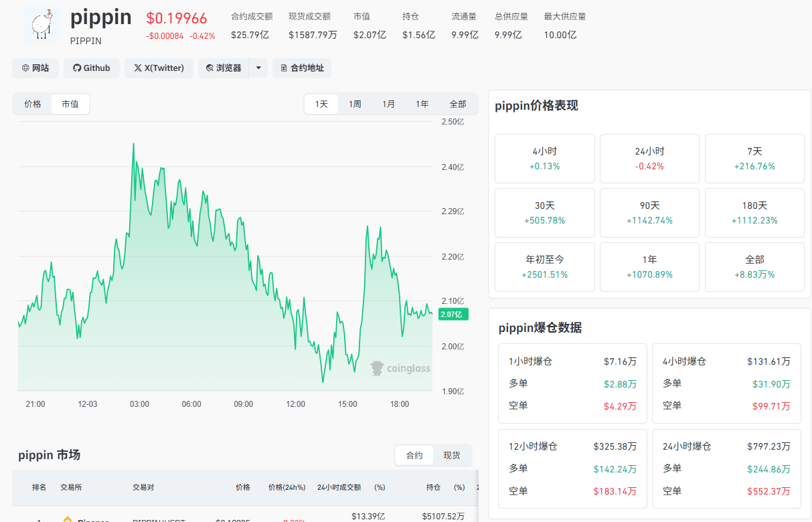Click the 1小时爆仓 liquidation card
Screen dimensions: 812x522
(x=572, y=383)
